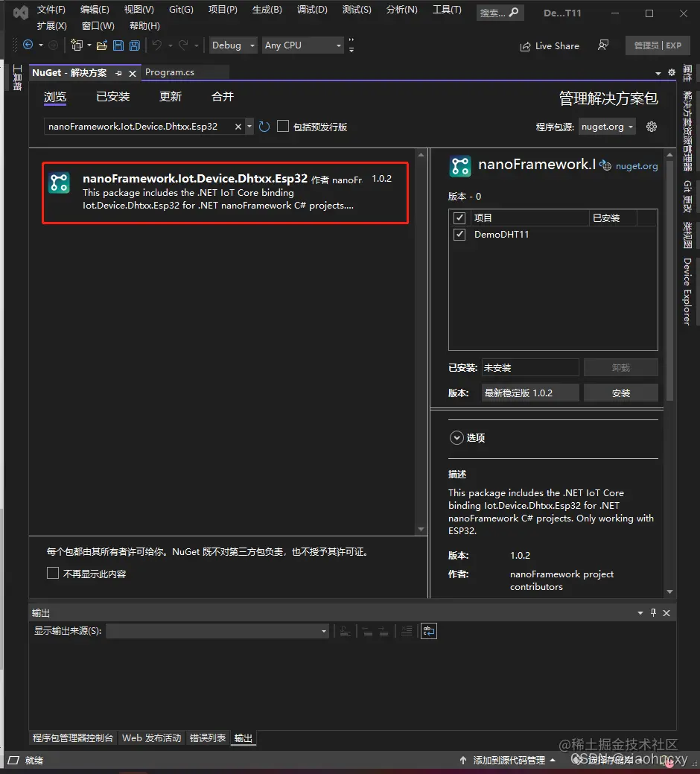Open the Any CPU platform dropdown
The image size is (700, 774).
point(303,45)
